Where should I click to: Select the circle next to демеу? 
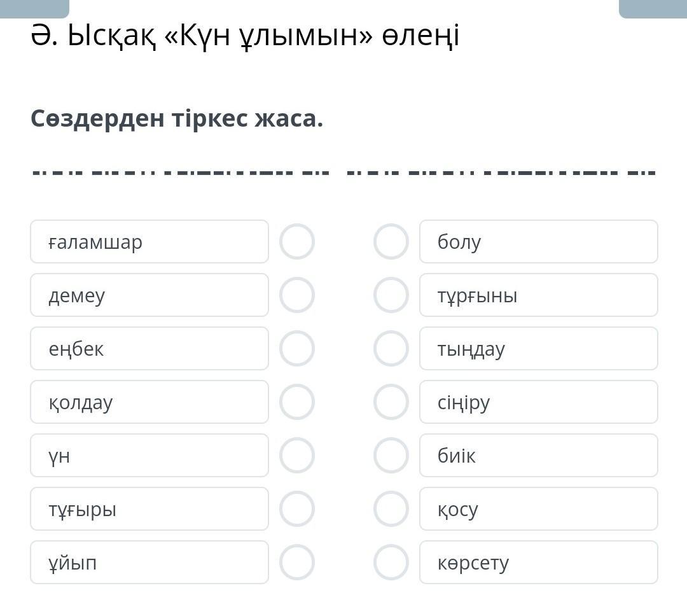pyautogui.click(x=297, y=295)
